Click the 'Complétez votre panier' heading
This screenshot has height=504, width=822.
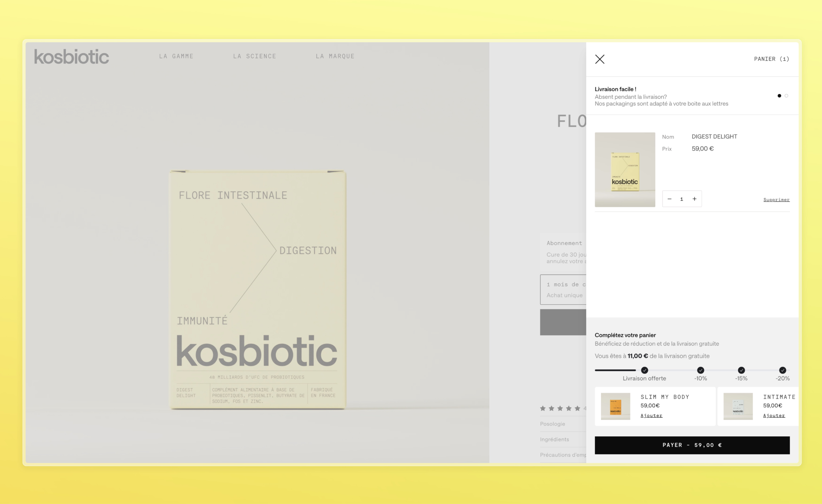(625, 335)
